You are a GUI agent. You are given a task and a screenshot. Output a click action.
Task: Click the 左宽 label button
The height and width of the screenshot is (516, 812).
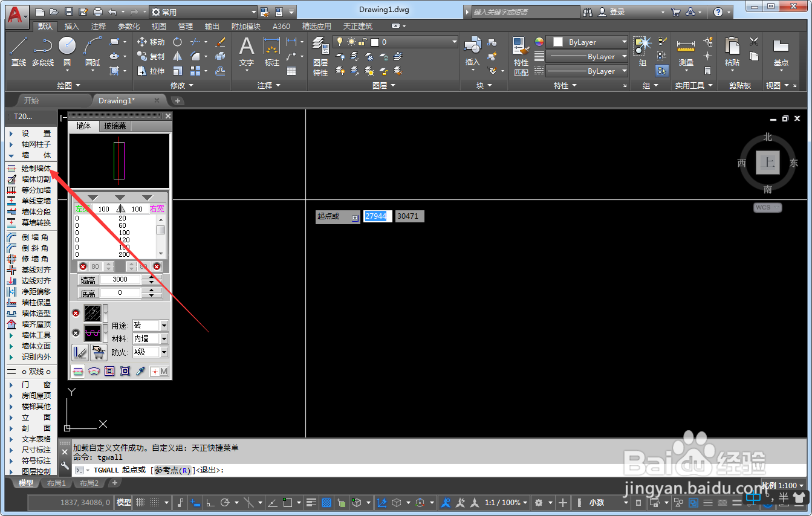pos(82,209)
